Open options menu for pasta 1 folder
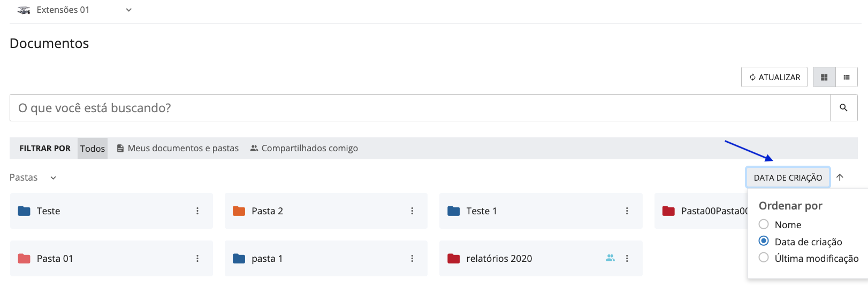 click(x=412, y=259)
